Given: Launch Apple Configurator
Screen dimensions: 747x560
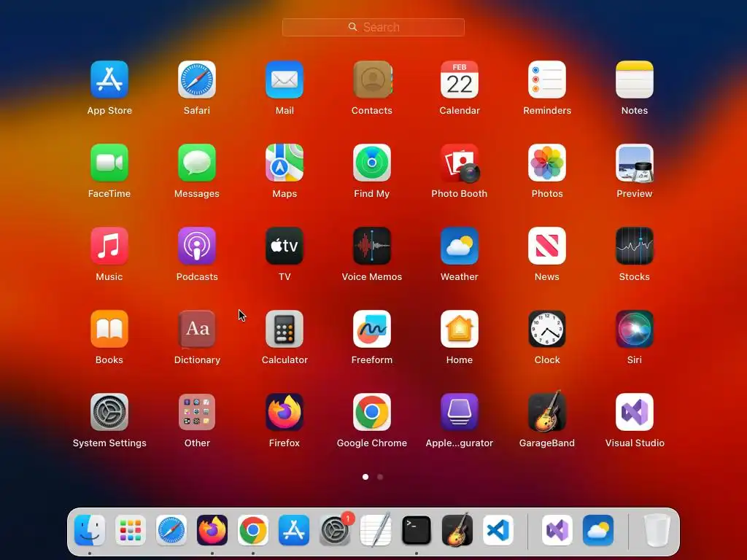Looking at the screenshot, I should tap(460, 412).
